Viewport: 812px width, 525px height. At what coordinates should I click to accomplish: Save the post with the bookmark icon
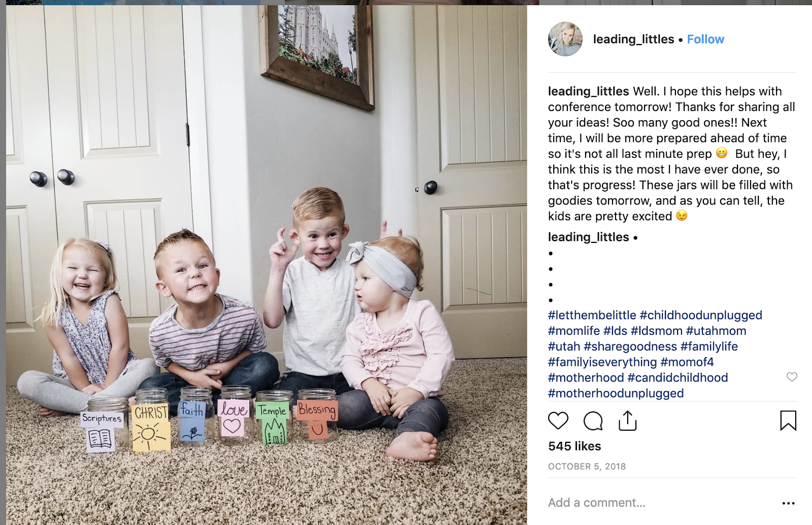(x=788, y=421)
